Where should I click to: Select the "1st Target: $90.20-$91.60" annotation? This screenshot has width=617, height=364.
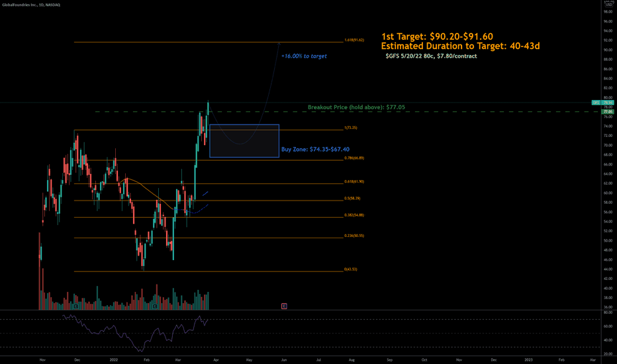click(437, 36)
